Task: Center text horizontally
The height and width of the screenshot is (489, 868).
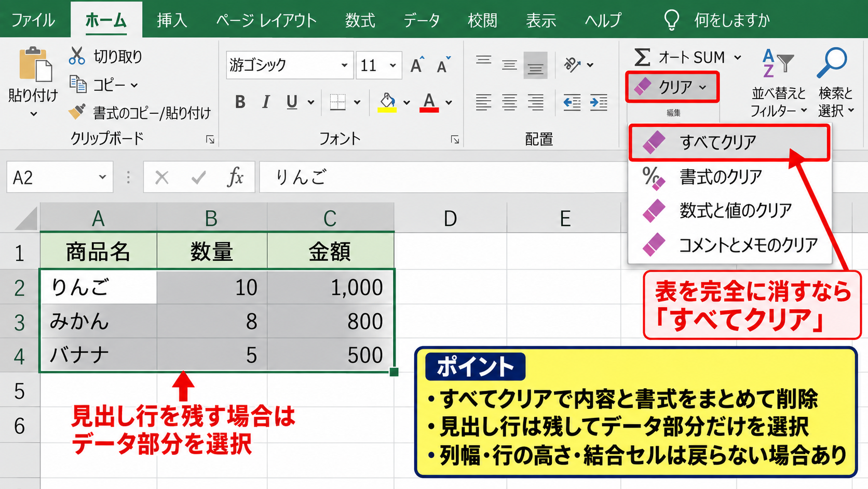Action: [509, 102]
